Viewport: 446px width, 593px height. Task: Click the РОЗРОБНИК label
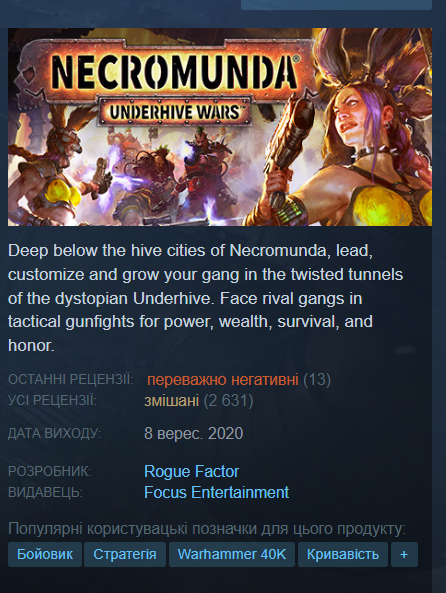click(x=50, y=472)
